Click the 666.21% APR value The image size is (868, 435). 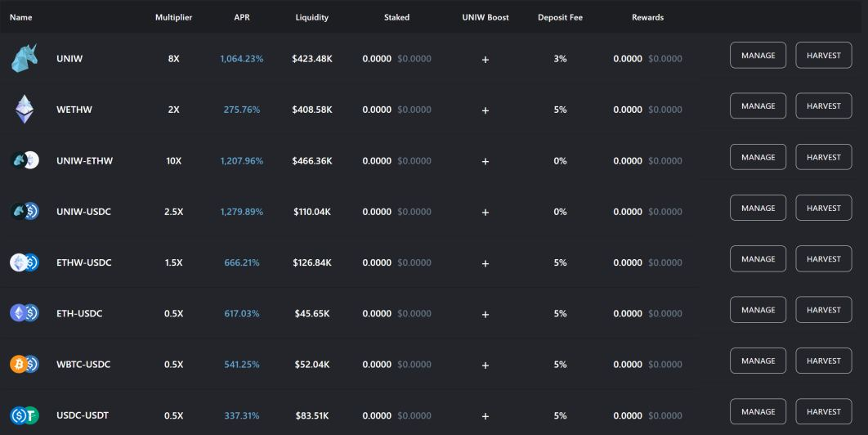point(242,262)
